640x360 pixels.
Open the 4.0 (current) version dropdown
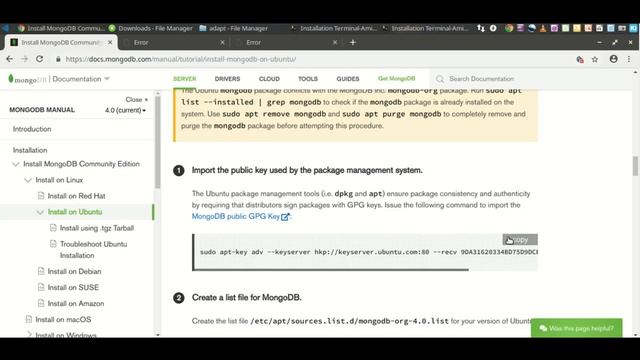(125, 110)
